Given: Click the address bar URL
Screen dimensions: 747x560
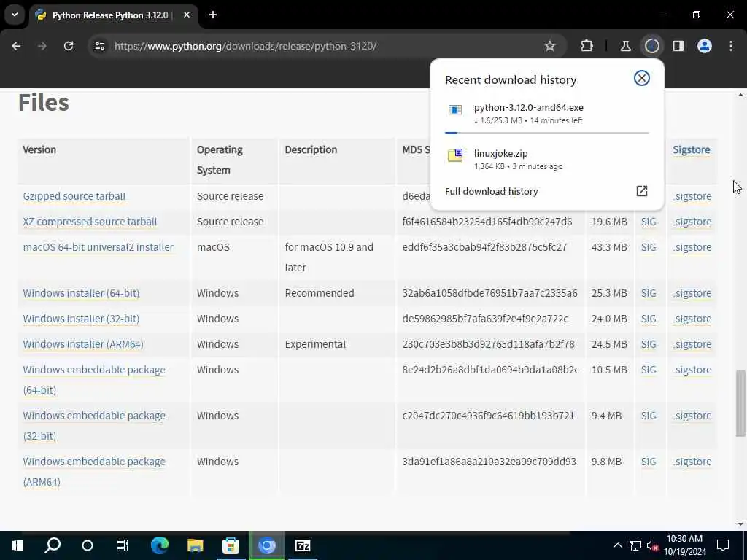Looking at the screenshot, I should (245, 46).
